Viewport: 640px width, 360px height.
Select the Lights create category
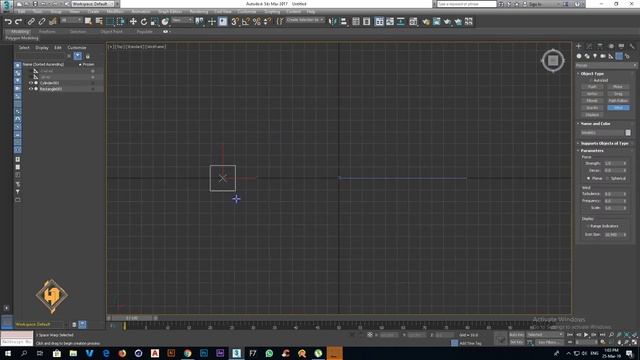[595, 56]
